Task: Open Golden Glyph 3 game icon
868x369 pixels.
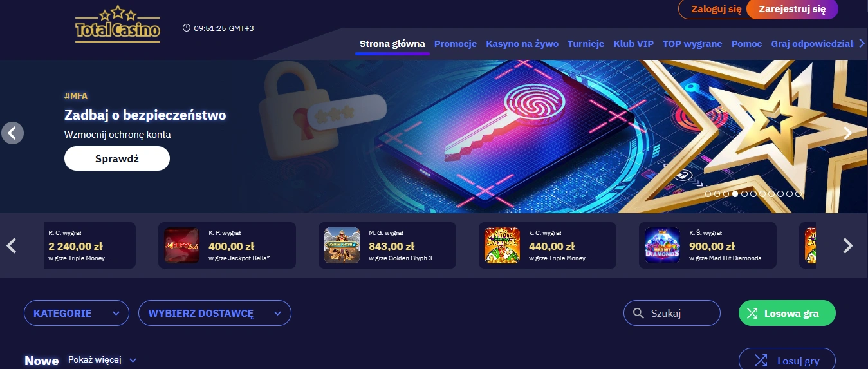Action: coord(342,245)
